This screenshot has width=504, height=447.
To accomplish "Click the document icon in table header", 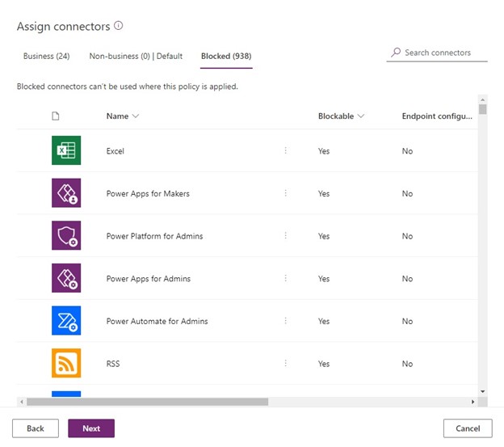I will coord(56,116).
